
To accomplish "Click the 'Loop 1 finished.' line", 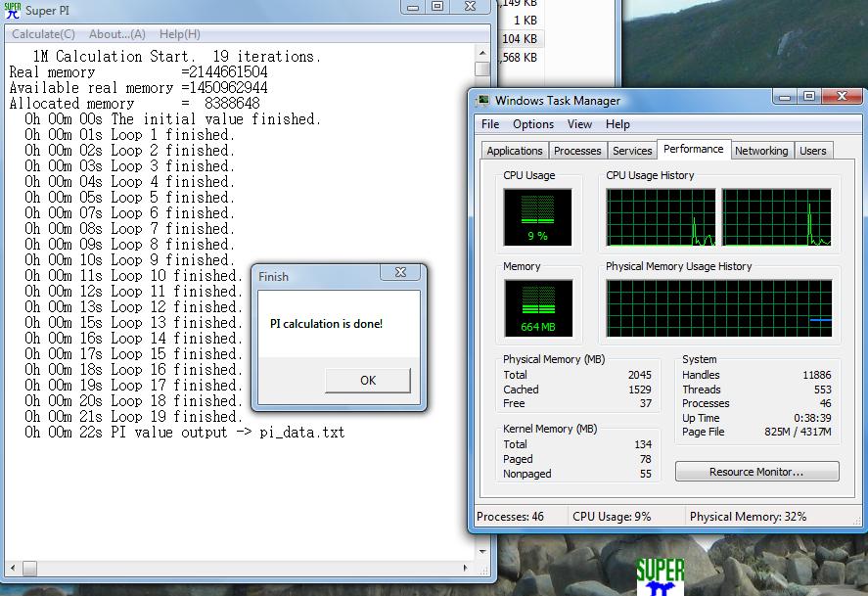I will pos(130,134).
